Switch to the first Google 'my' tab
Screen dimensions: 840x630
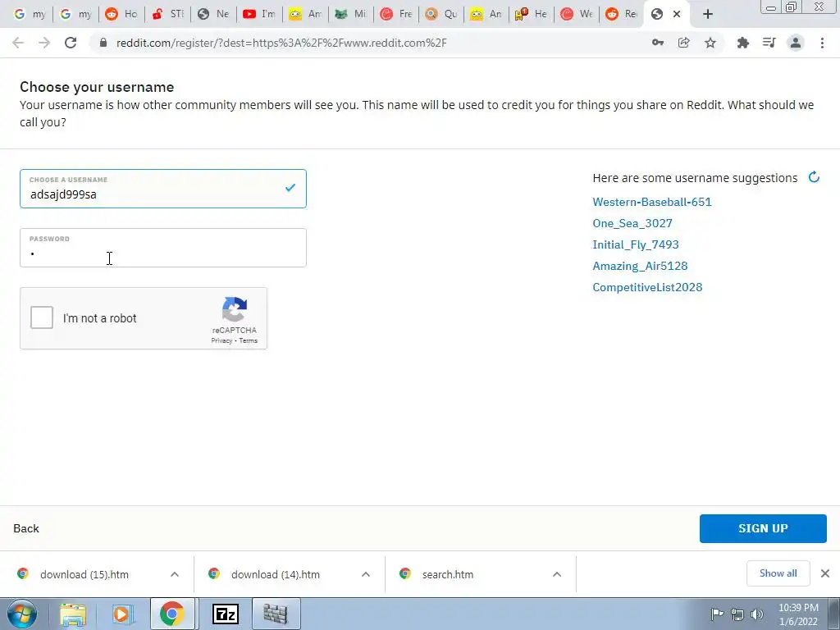point(30,15)
